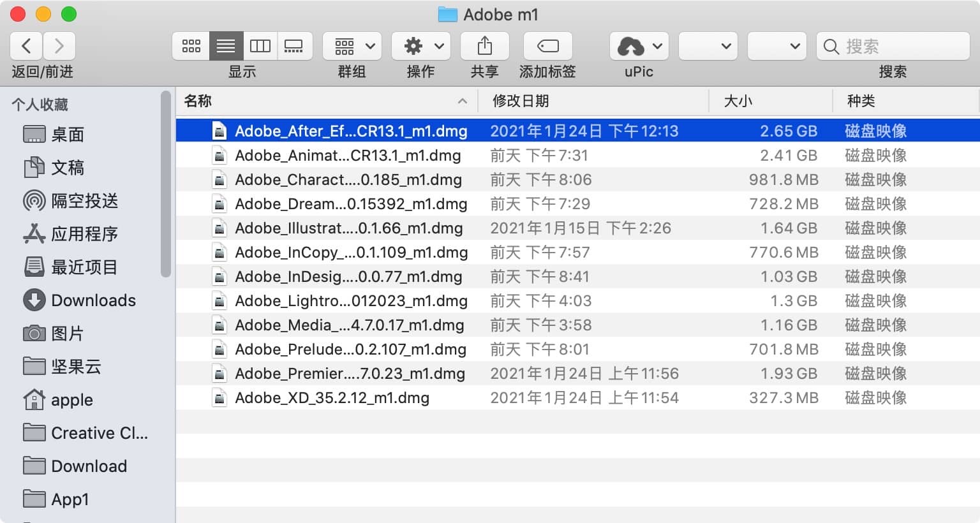Open 应用程序 in the sidebar
This screenshot has width=980, height=523.
pos(70,234)
